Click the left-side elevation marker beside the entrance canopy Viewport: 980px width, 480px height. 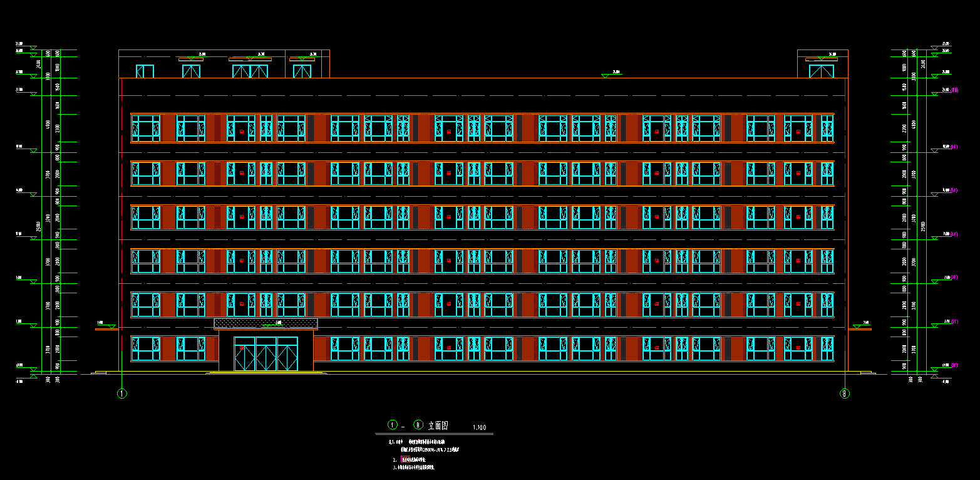click(x=111, y=325)
